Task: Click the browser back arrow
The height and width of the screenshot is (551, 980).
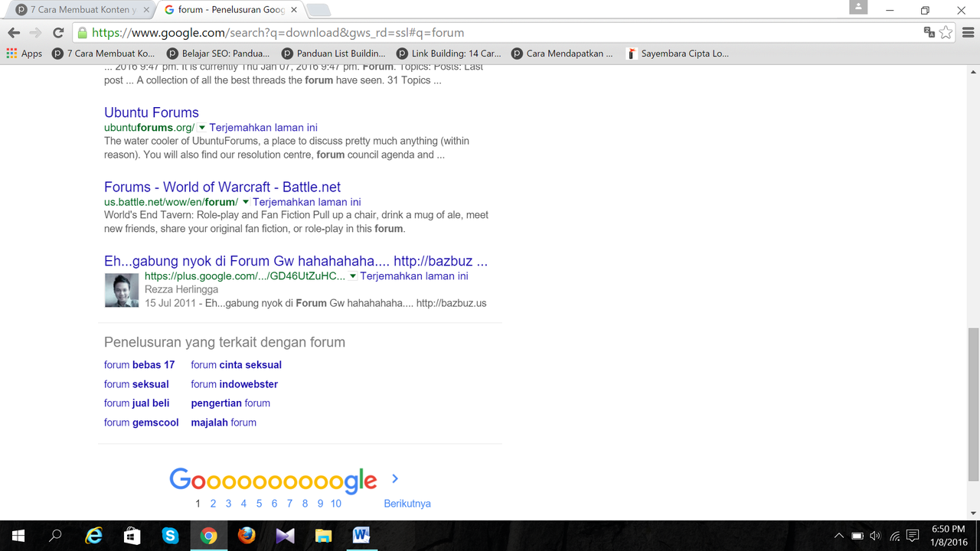Action: (x=13, y=33)
